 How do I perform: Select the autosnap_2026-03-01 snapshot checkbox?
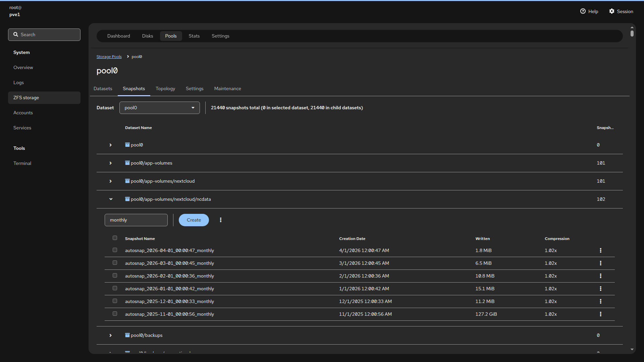115,263
